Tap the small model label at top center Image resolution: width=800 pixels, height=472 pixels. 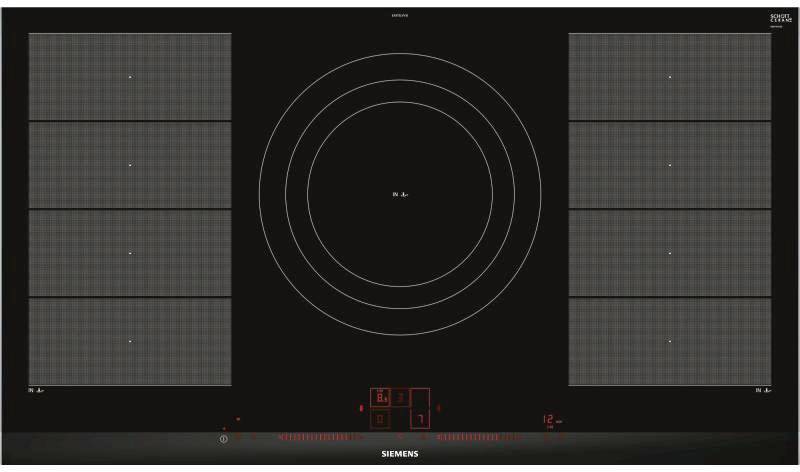click(400, 13)
